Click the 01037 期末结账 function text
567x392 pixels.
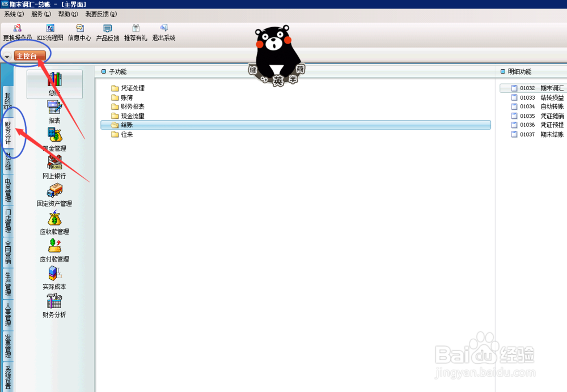point(541,134)
